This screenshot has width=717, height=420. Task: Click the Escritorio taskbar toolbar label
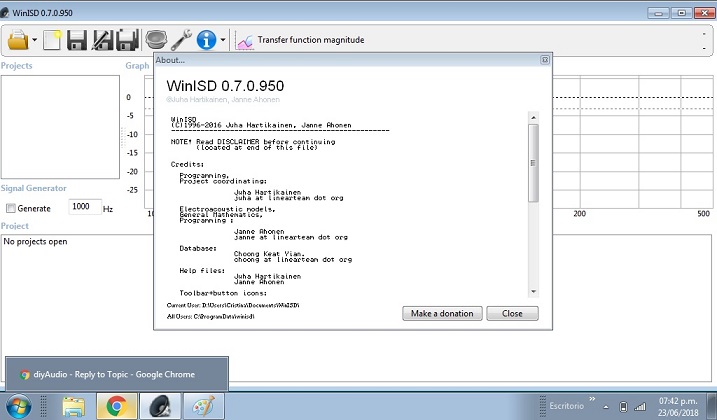pos(567,406)
